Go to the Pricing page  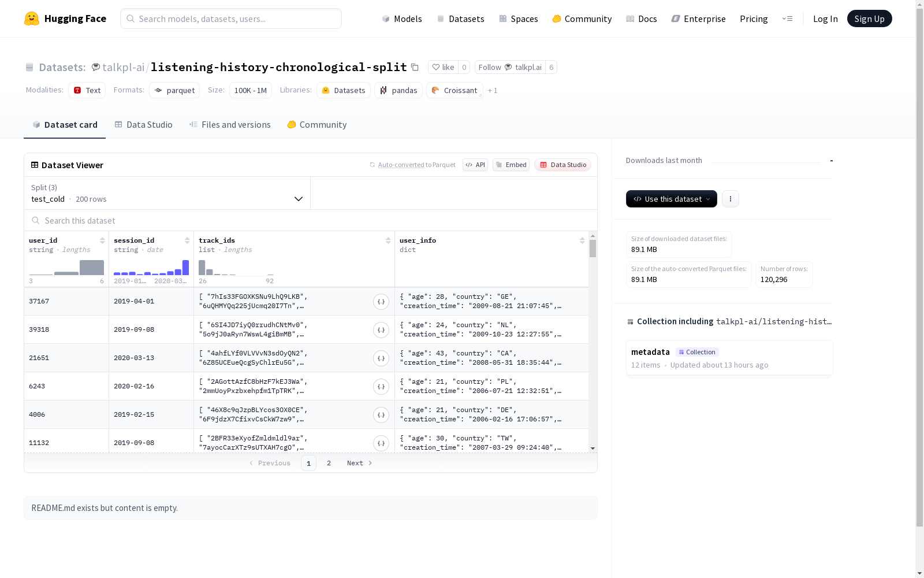tap(754, 18)
